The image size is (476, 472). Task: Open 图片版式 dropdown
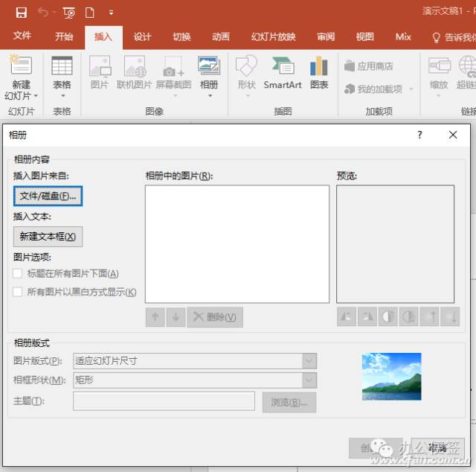pos(309,361)
